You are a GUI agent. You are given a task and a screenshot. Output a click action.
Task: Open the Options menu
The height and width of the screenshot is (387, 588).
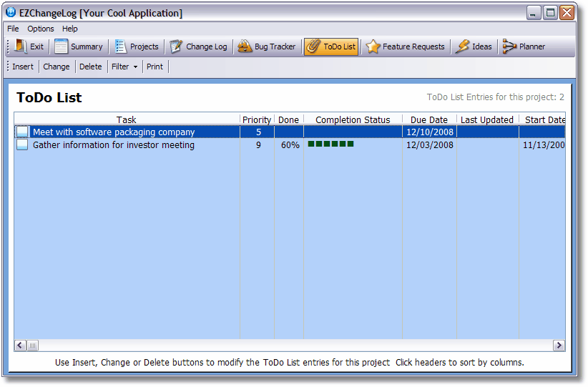pyautogui.click(x=41, y=29)
